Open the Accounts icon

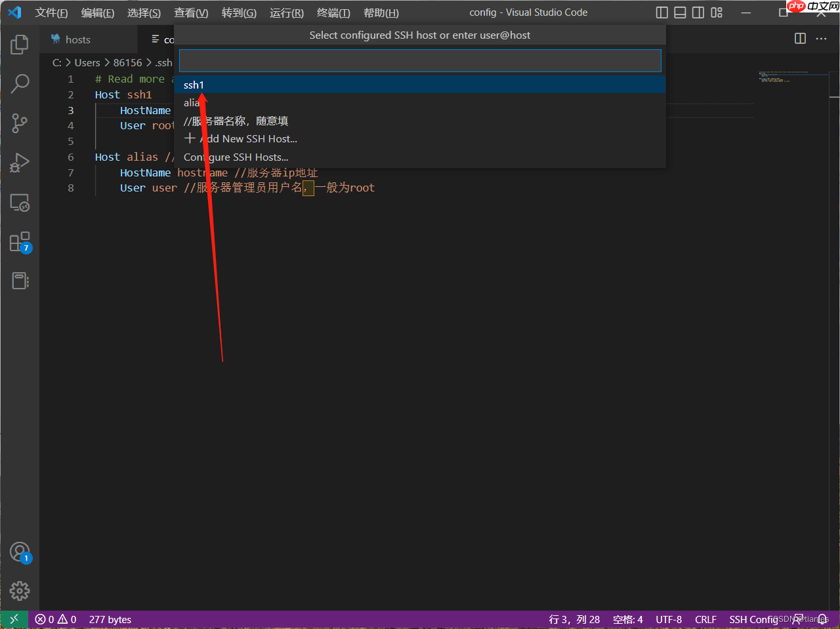click(x=20, y=552)
